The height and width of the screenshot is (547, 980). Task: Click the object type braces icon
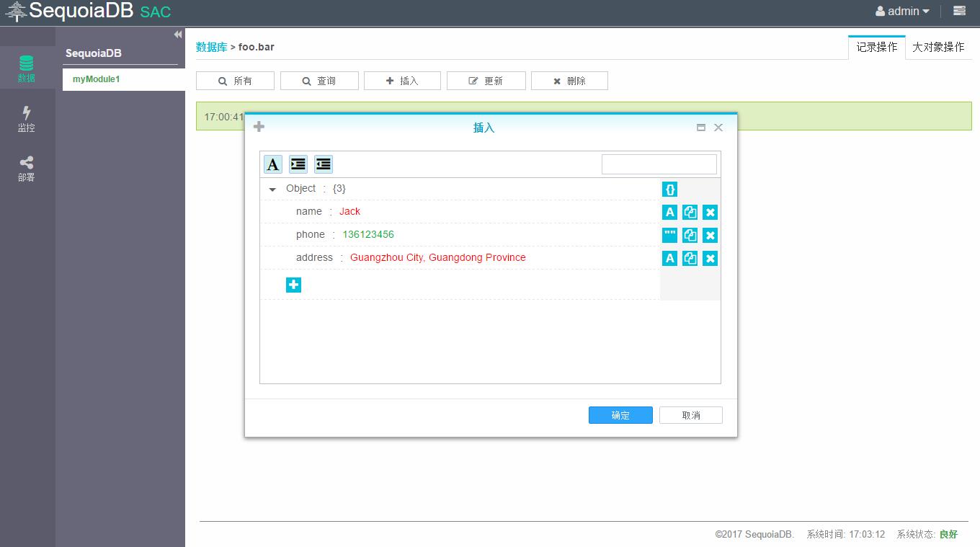tap(669, 190)
